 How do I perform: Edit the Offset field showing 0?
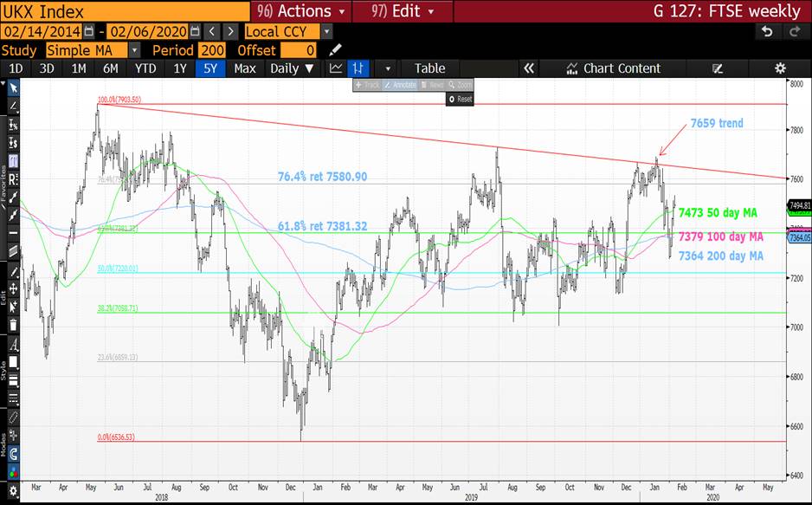299,50
